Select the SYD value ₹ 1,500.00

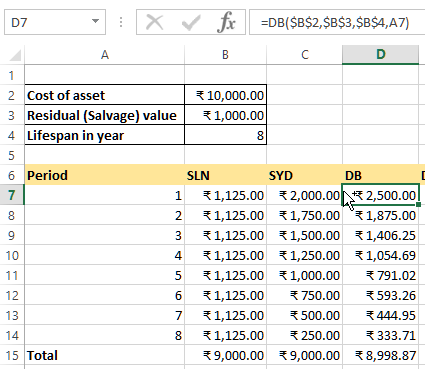[x=304, y=235]
